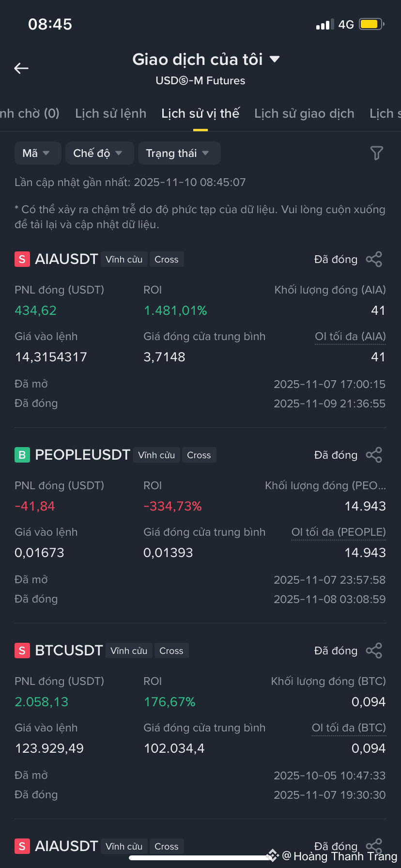The image size is (401, 868).
Task: Select the Lịch sử vị thế tab
Action: tap(200, 113)
